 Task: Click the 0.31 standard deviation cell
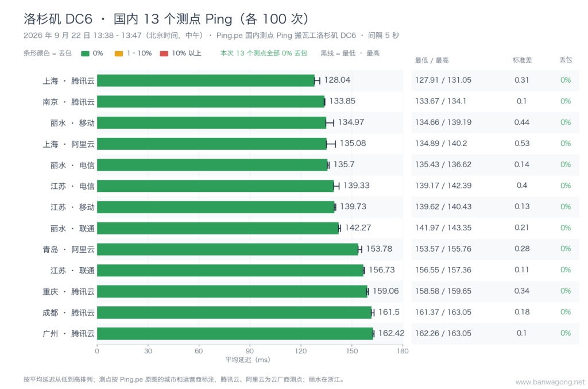521,80
